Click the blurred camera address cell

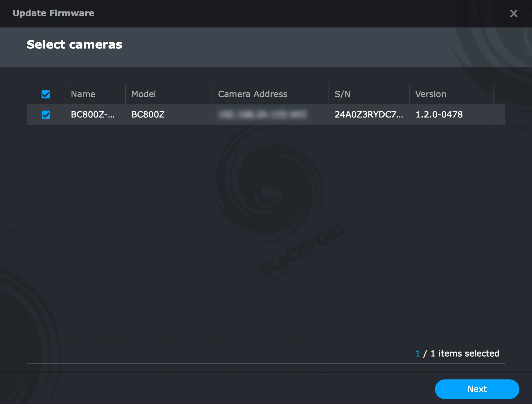click(262, 115)
